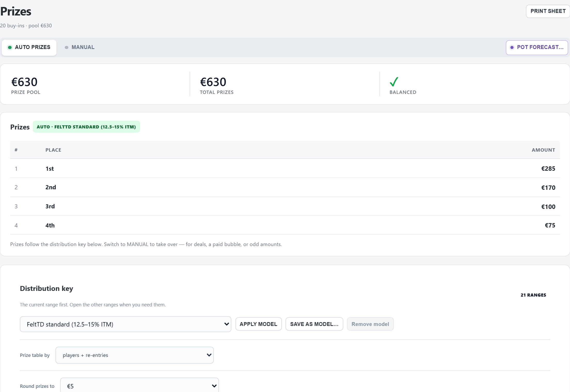
Task: Select the 1st place row
Action: pyautogui.click(x=285, y=168)
